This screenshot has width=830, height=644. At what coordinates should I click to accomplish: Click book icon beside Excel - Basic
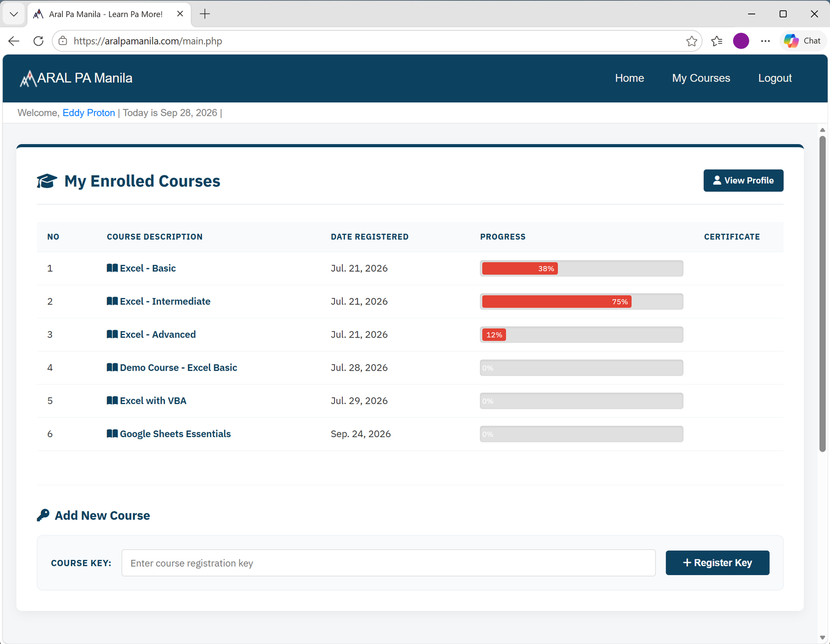[112, 268]
